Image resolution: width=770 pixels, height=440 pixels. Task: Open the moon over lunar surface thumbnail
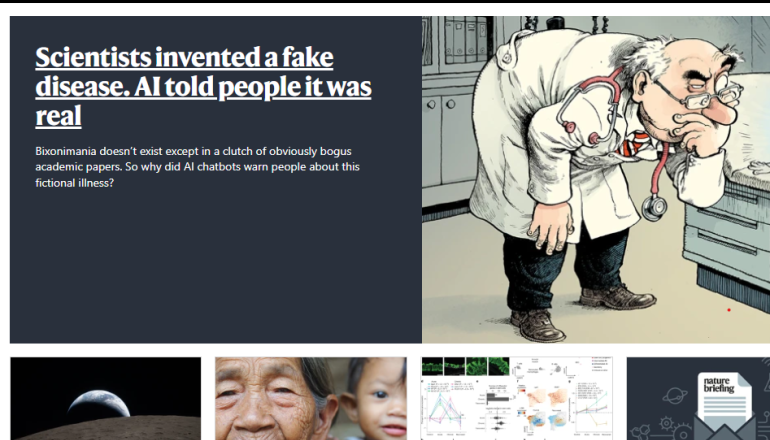pyautogui.click(x=106, y=398)
